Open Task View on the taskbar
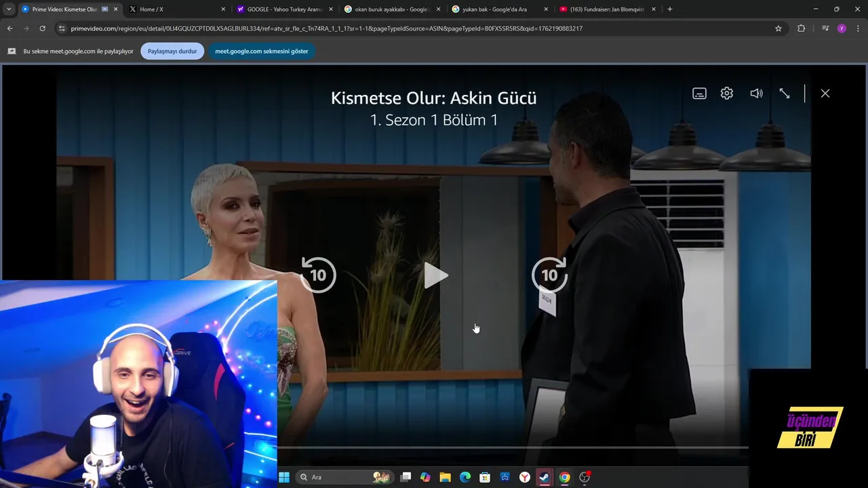 click(x=406, y=477)
